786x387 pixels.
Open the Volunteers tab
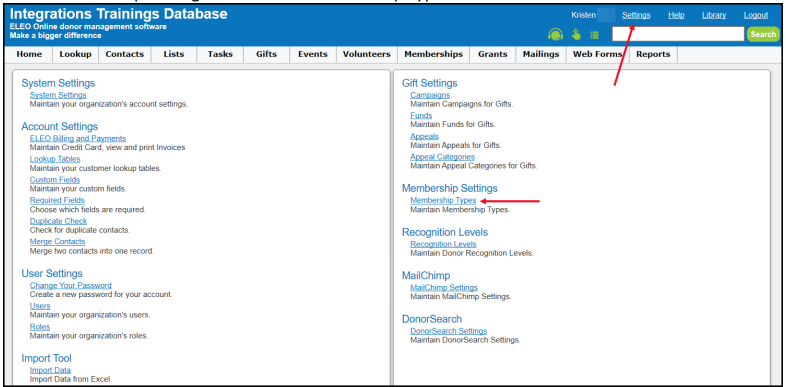click(366, 54)
